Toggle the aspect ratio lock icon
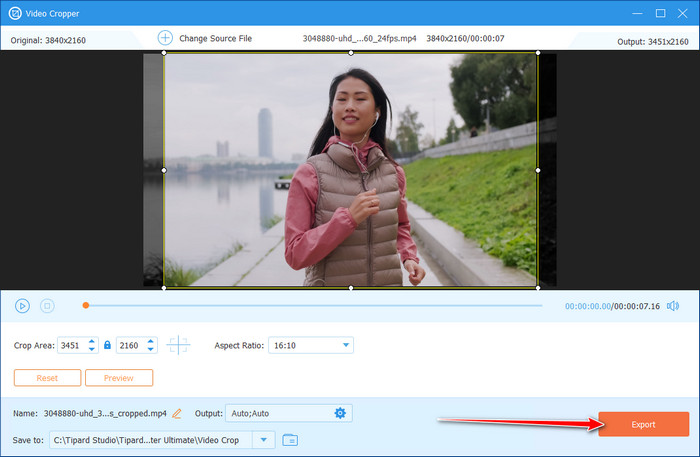Screen dimensions: 700x457 (107, 345)
